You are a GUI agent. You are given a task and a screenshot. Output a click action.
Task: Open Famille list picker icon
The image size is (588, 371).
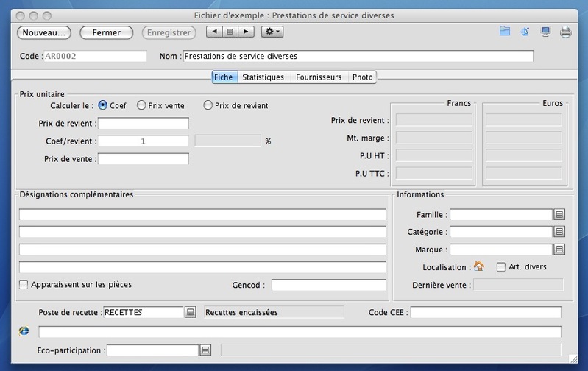tap(559, 214)
